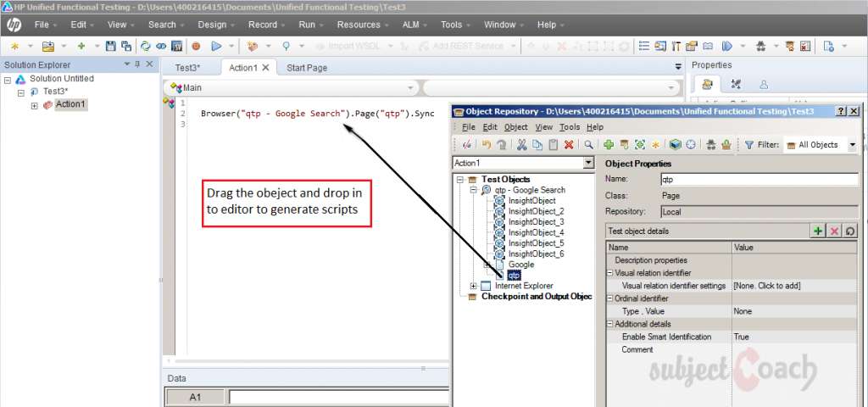Click the Name field containing qtp

(759, 180)
